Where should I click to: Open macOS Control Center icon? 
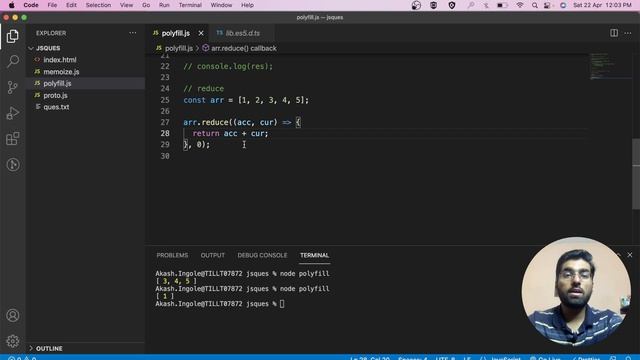coord(548,5)
